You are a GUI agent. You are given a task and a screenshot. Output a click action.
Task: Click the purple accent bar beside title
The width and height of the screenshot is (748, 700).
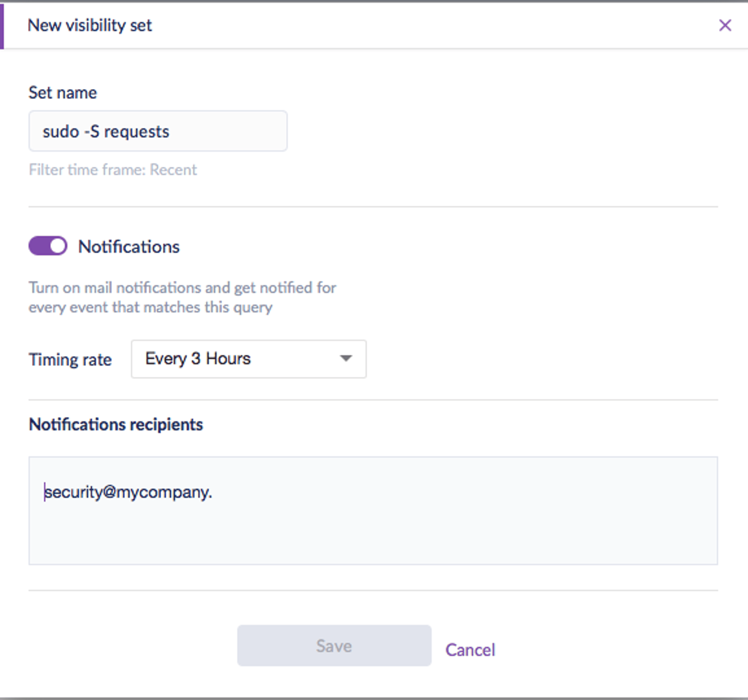[2, 26]
